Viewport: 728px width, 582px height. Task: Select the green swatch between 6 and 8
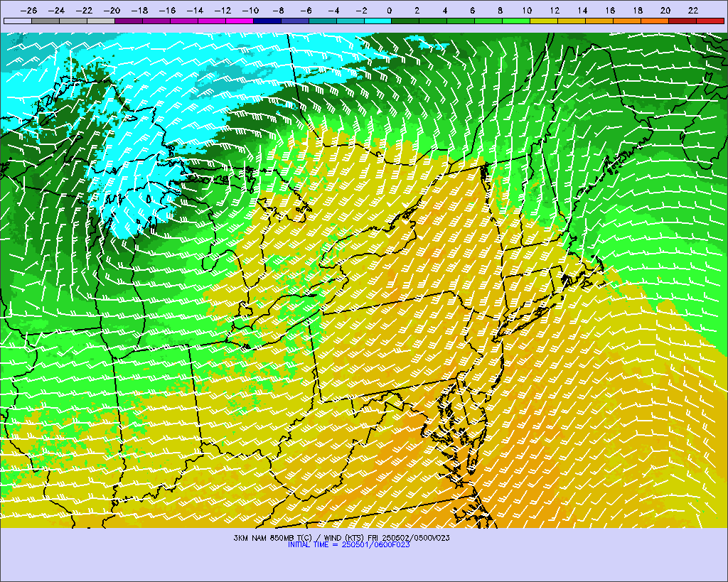tap(489, 21)
